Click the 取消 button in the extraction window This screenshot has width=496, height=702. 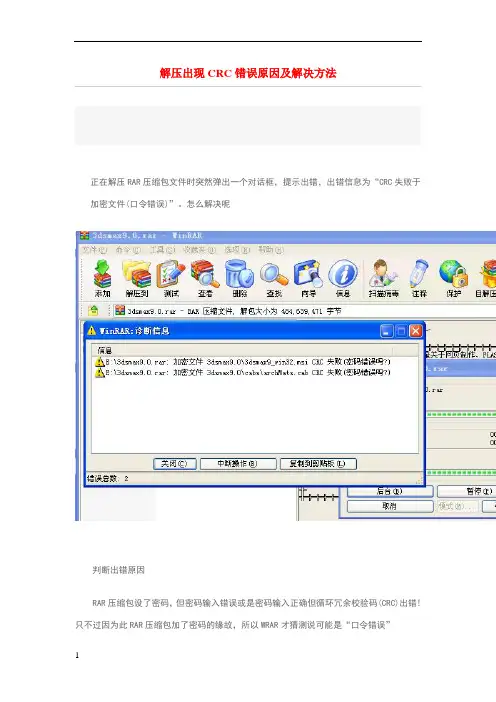click(390, 506)
